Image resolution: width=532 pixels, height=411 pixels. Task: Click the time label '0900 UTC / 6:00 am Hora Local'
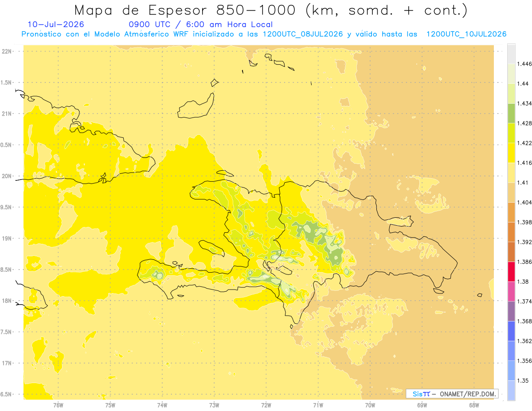(200, 24)
